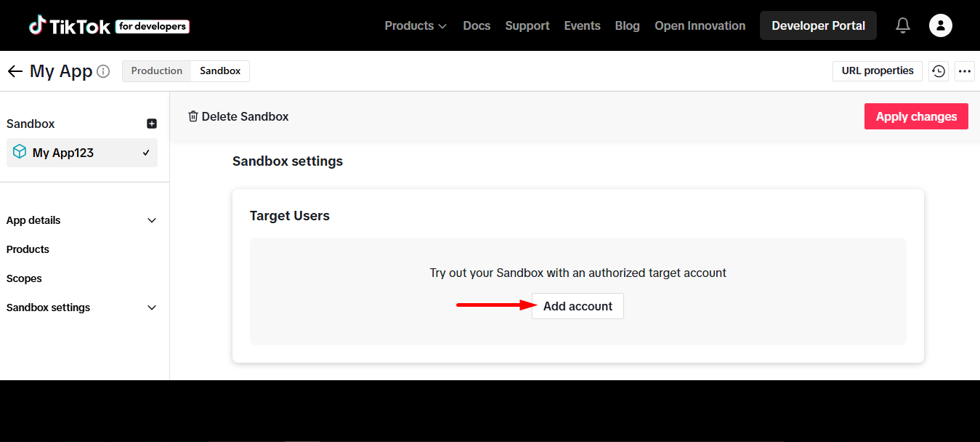Click the Apply changes button
Viewport: 980px width, 442px height.
(916, 116)
